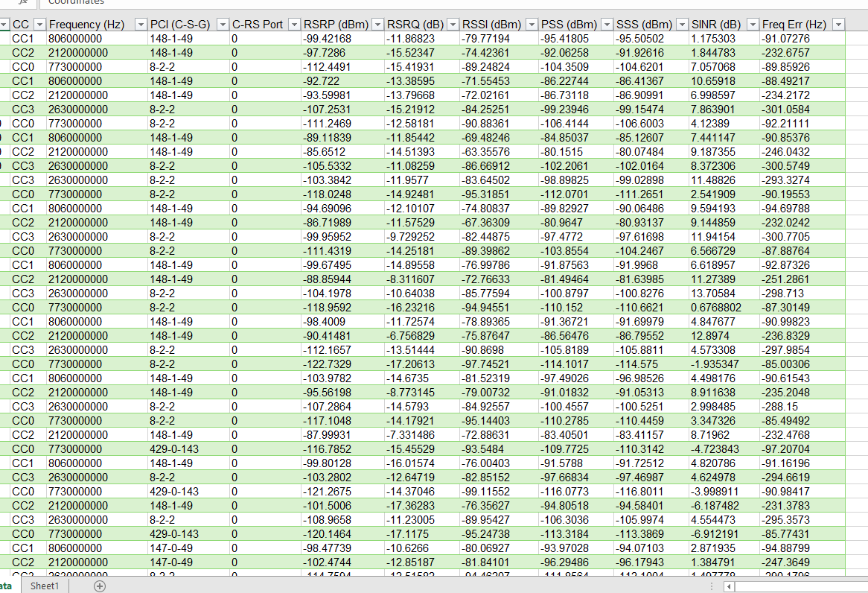Switch to the Sheet1 tab

[x=45, y=586]
